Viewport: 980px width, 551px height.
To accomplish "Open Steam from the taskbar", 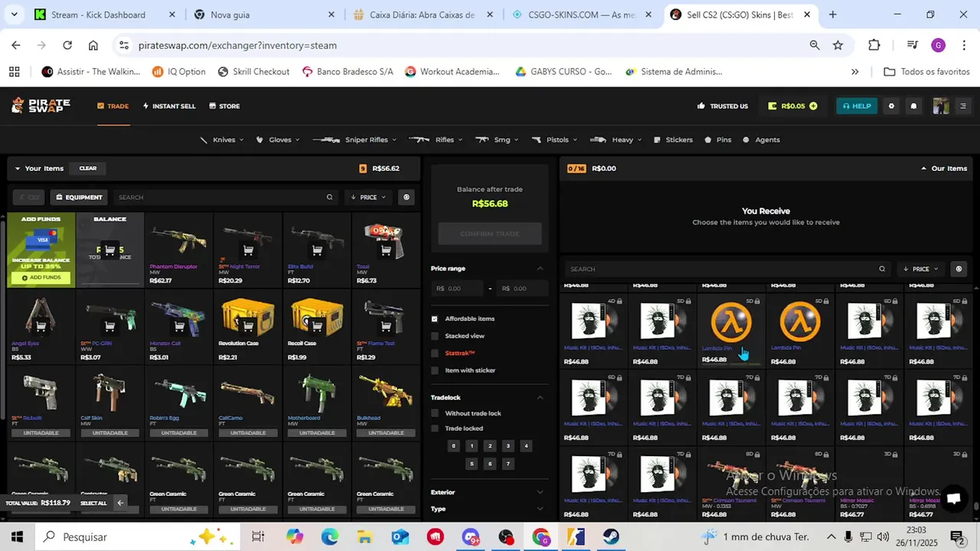I will click(x=611, y=536).
